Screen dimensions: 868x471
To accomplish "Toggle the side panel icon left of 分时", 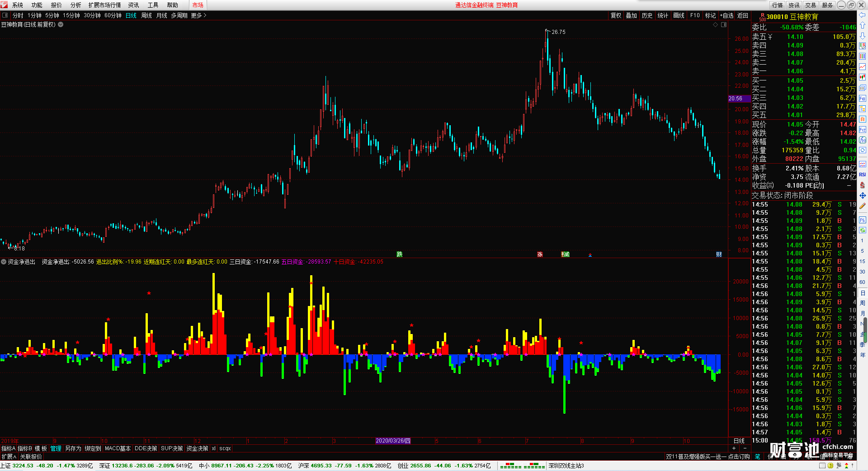I will click(5, 15).
